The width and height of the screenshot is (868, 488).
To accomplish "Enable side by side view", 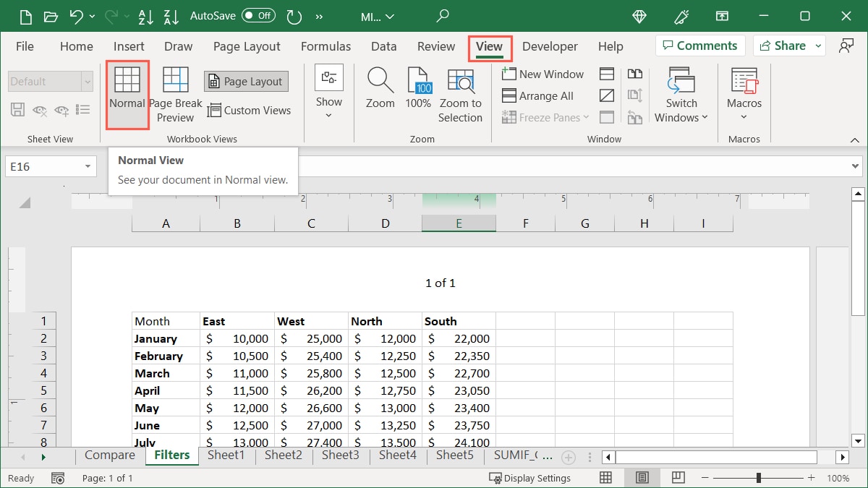I will tap(635, 73).
